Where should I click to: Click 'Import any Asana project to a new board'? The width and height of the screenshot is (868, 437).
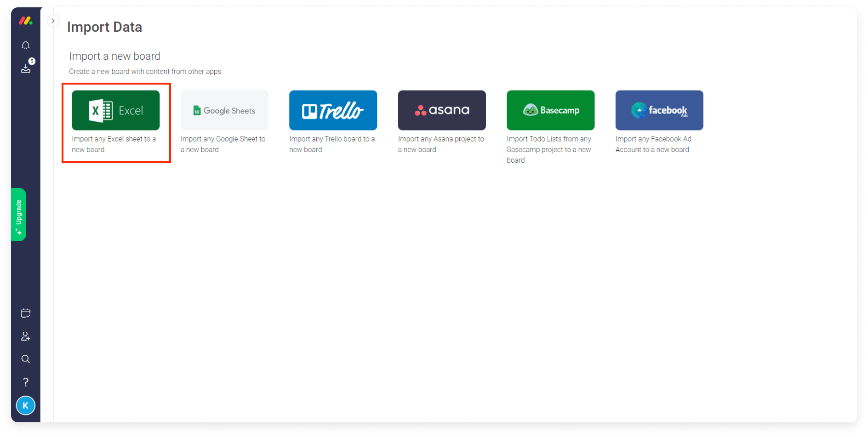click(441, 144)
